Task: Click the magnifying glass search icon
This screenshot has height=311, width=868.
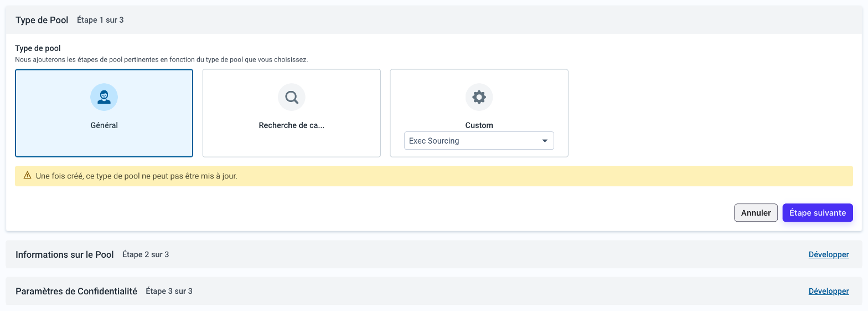Action: (292, 98)
